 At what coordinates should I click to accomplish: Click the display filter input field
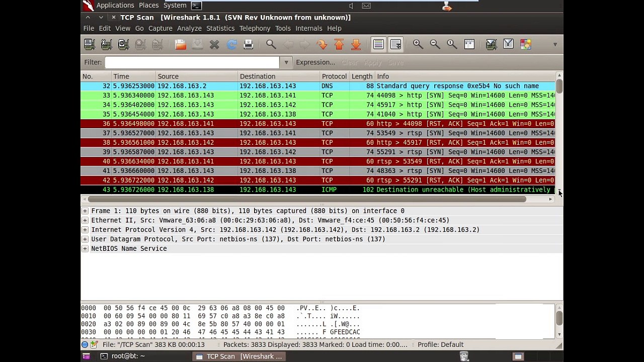[x=192, y=62]
